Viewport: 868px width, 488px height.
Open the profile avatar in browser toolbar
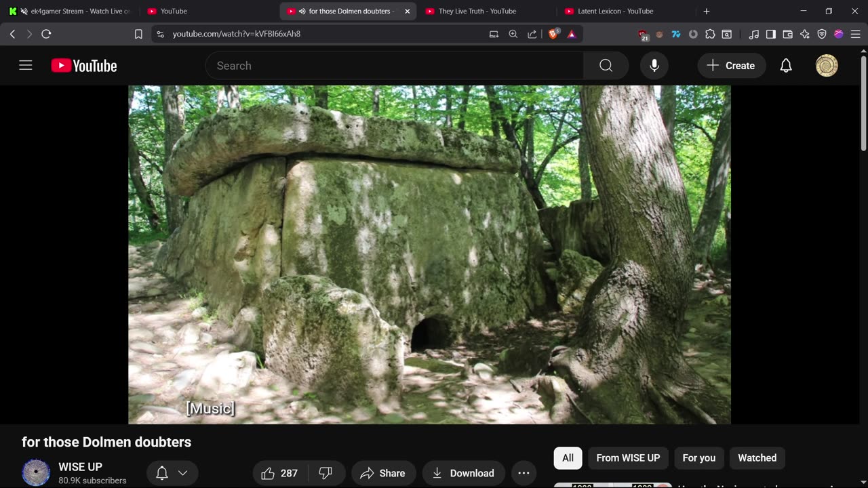[x=839, y=34]
